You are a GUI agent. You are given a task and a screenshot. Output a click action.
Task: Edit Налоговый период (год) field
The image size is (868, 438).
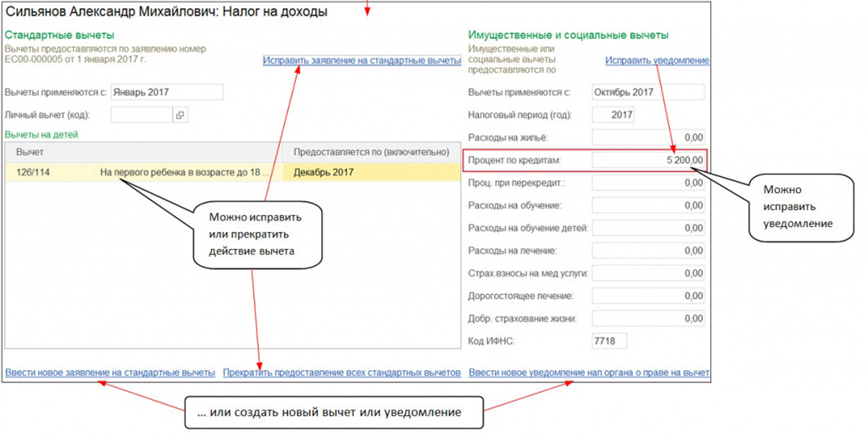pos(613,115)
